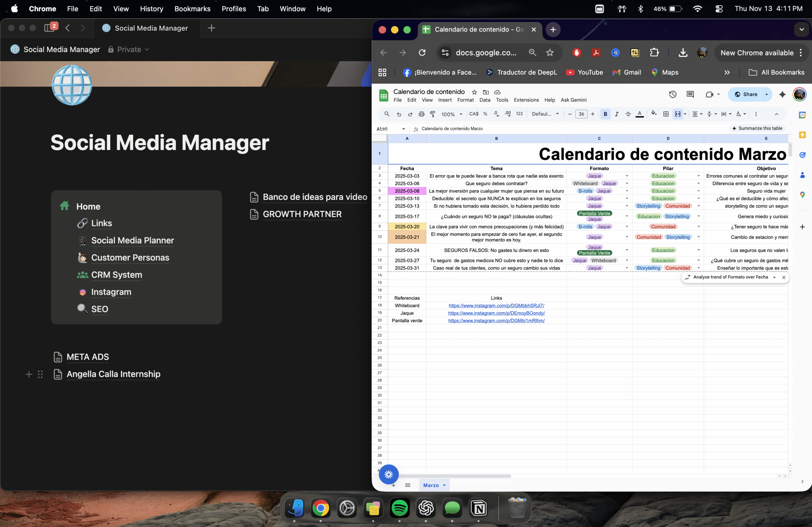812x527 pixels.
Task: Open Spotify from the dock
Action: pyautogui.click(x=400, y=508)
